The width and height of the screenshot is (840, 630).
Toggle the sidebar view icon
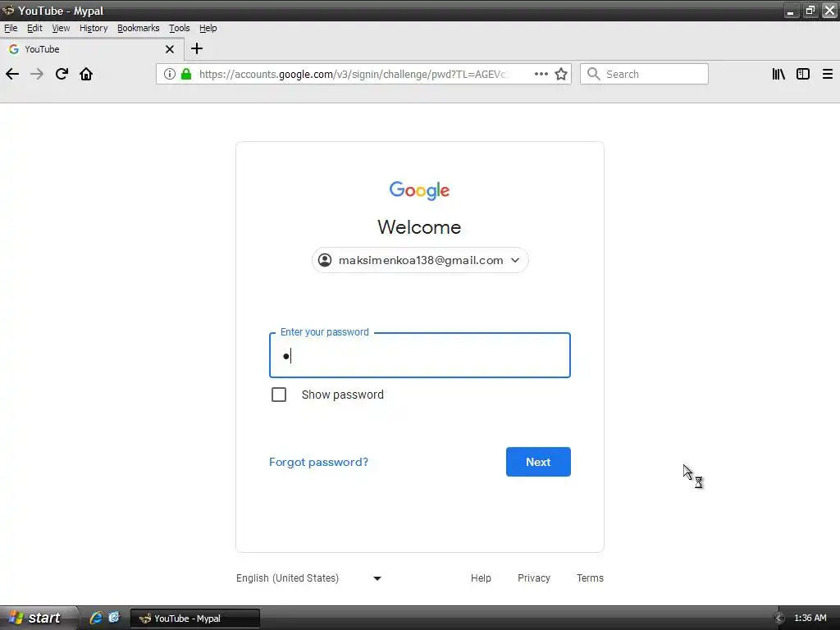click(802, 74)
